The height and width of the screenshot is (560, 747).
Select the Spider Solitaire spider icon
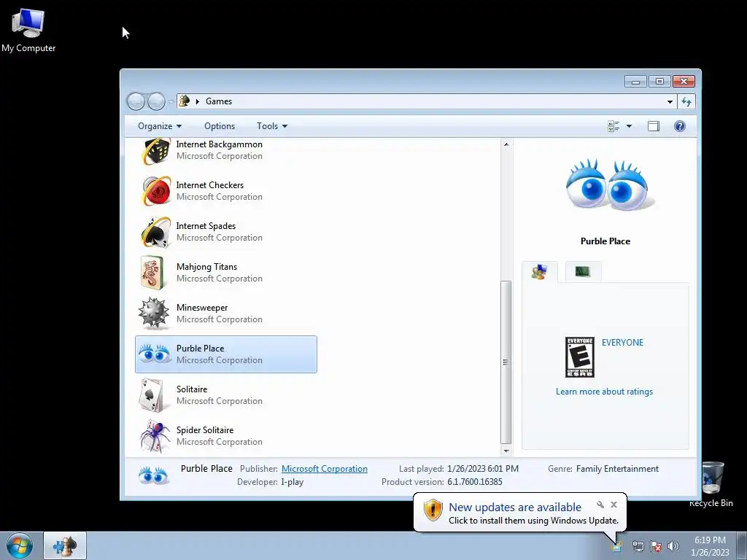click(x=155, y=436)
